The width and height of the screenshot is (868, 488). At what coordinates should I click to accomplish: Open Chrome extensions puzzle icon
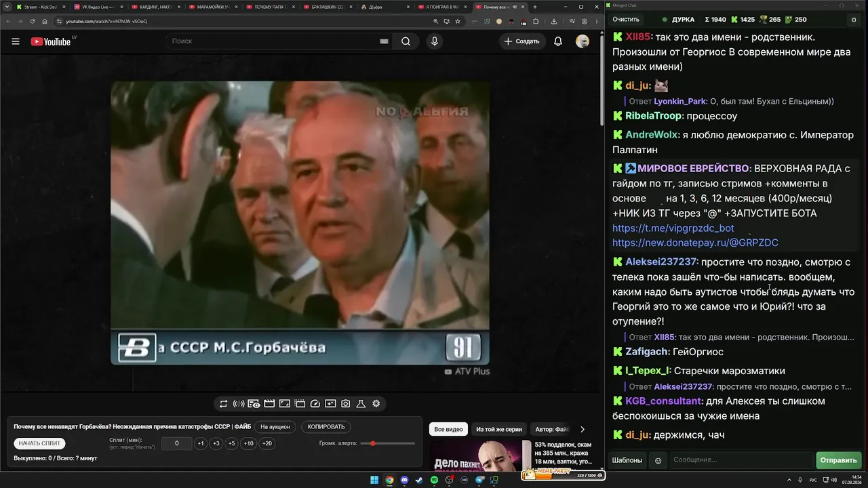(536, 21)
